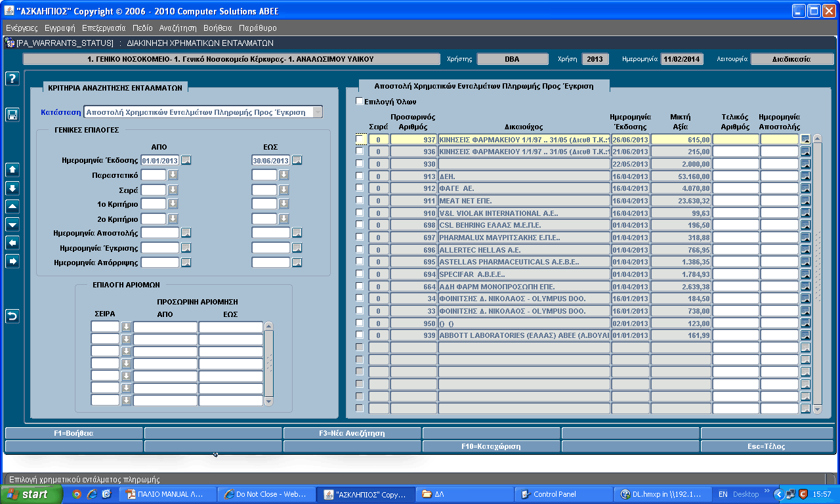The image size is (840, 504).
Task: Click date picker icon in ΦΑΓΕ ΑΕ row
Action: point(806,188)
